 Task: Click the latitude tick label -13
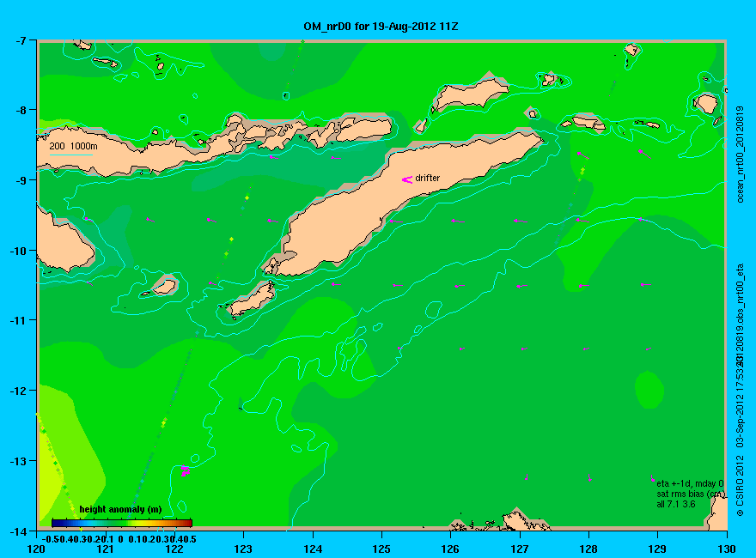tap(18, 461)
